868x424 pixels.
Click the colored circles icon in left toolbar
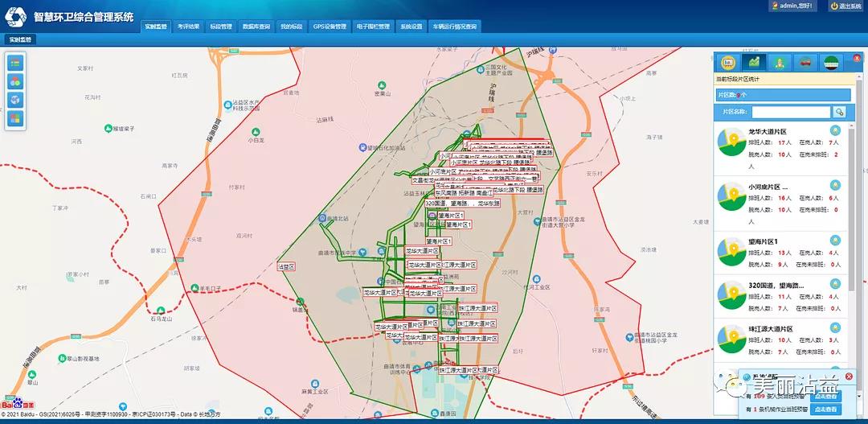click(15, 81)
